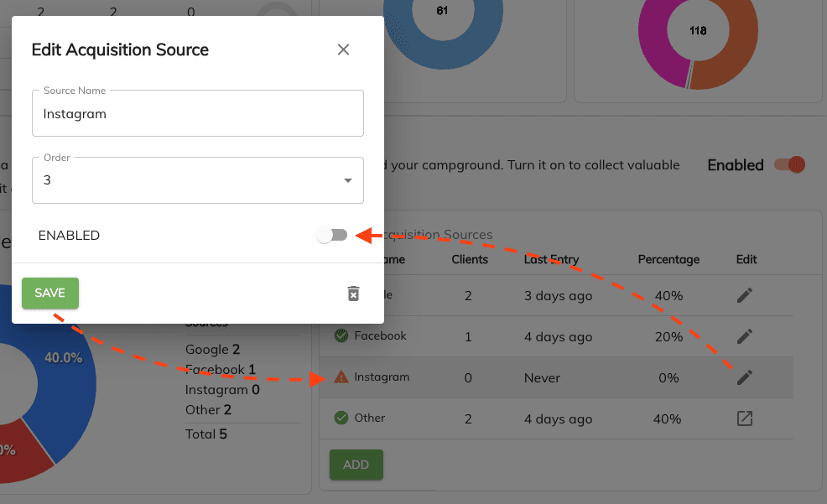Edit the Facebook source with pencil icon
827x504 pixels.
click(745, 336)
